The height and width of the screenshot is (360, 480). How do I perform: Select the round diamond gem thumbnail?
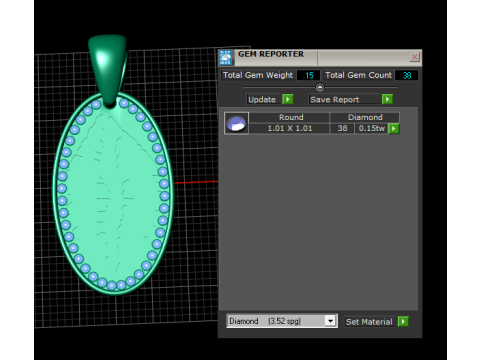tap(236, 123)
